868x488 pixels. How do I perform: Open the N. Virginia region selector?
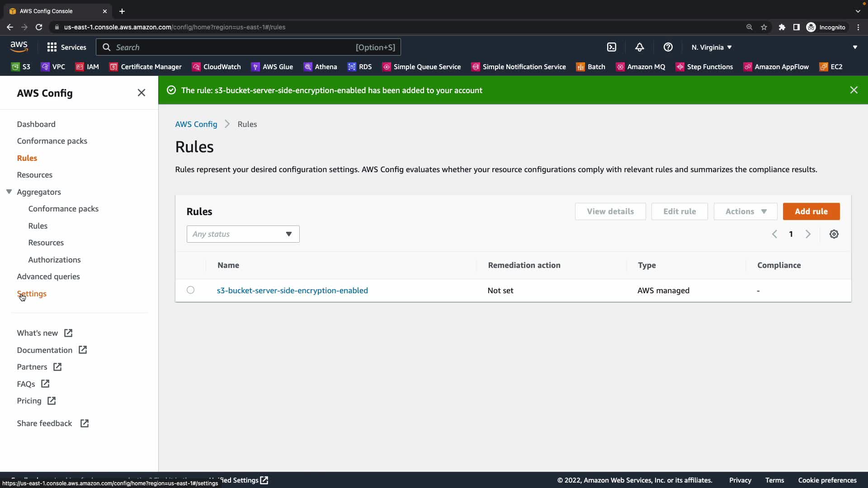[x=711, y=47]
